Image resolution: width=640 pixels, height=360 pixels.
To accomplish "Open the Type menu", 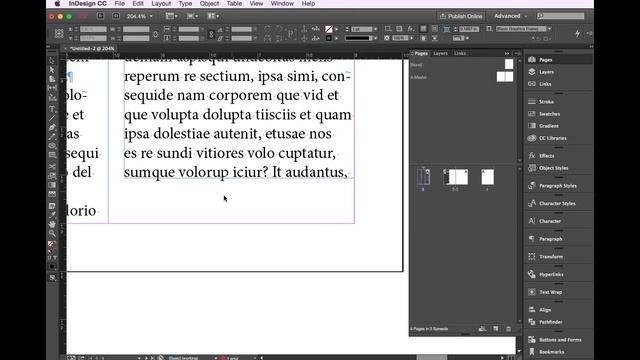I will point(185,4).
